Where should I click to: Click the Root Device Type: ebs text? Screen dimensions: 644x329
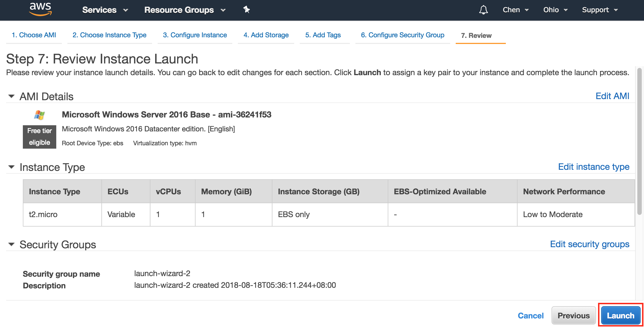(92, 143)
